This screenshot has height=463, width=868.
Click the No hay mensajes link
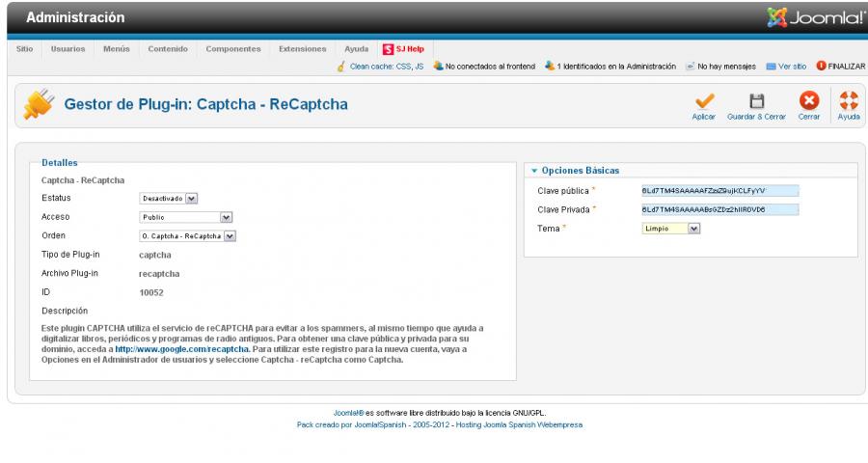pos(727,67)
